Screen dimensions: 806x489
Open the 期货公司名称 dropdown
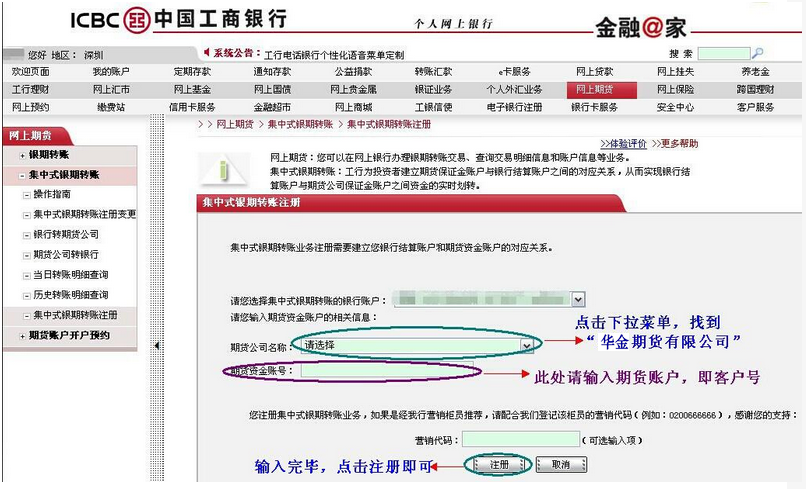(x=527, y=346)
